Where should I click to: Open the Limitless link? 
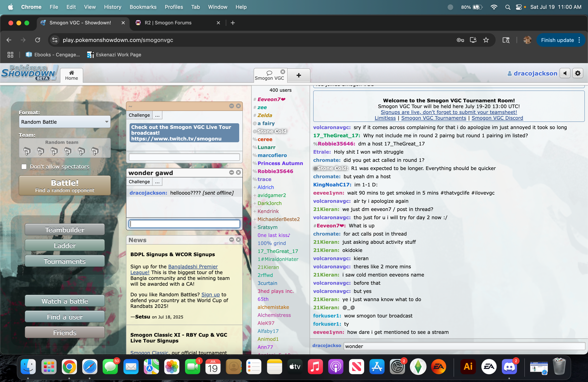[x=385, y=118]
